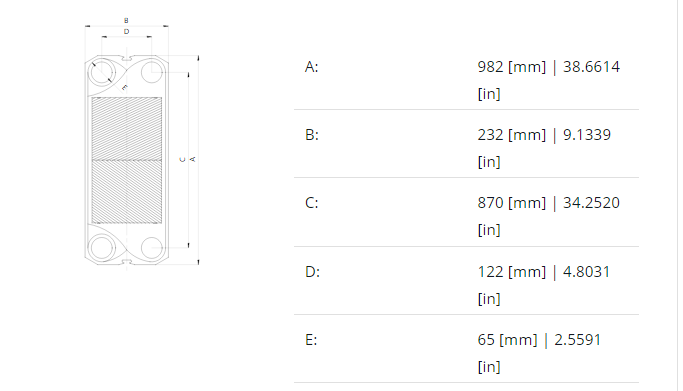Click the A dimension label in table
The height and width of the screenshot is (391, 683).
pos(311,67)
